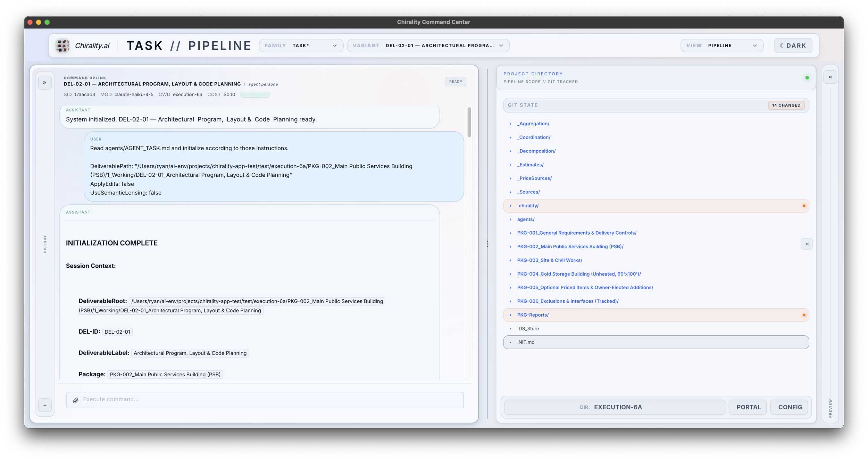868x460 pixels.
Task: Toggle DARK mode button
Action: [793, 45]
